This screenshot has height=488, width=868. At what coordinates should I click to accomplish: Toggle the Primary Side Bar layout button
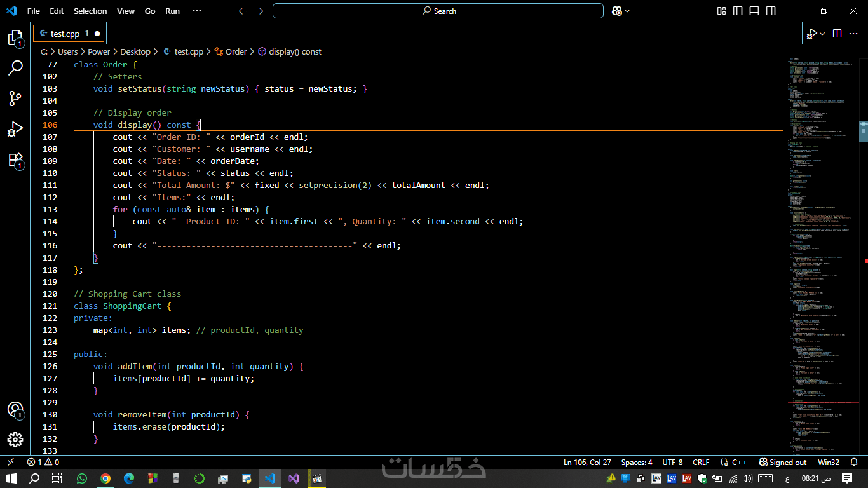coord(738,11)
